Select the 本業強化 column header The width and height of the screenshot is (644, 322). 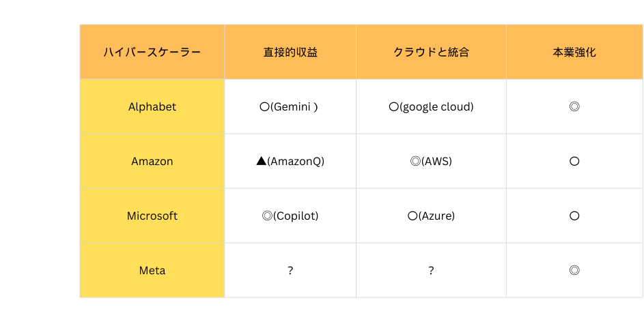(x=574, y=52)
